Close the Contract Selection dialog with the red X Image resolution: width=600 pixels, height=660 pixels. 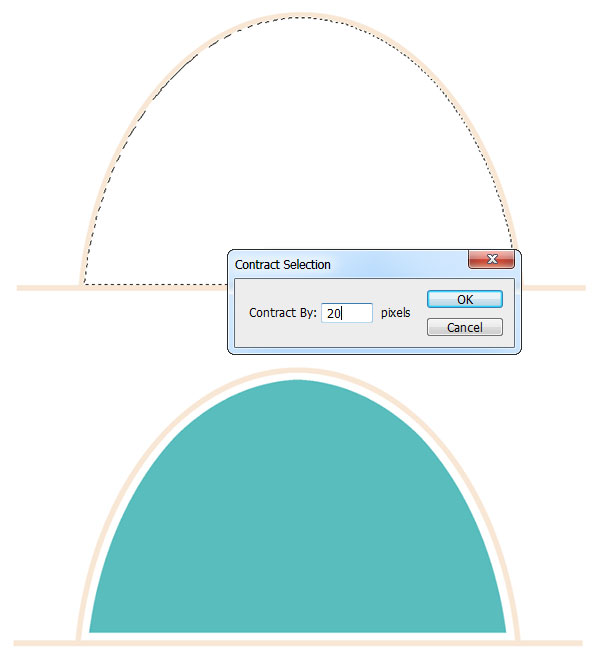tap(491, 259)
